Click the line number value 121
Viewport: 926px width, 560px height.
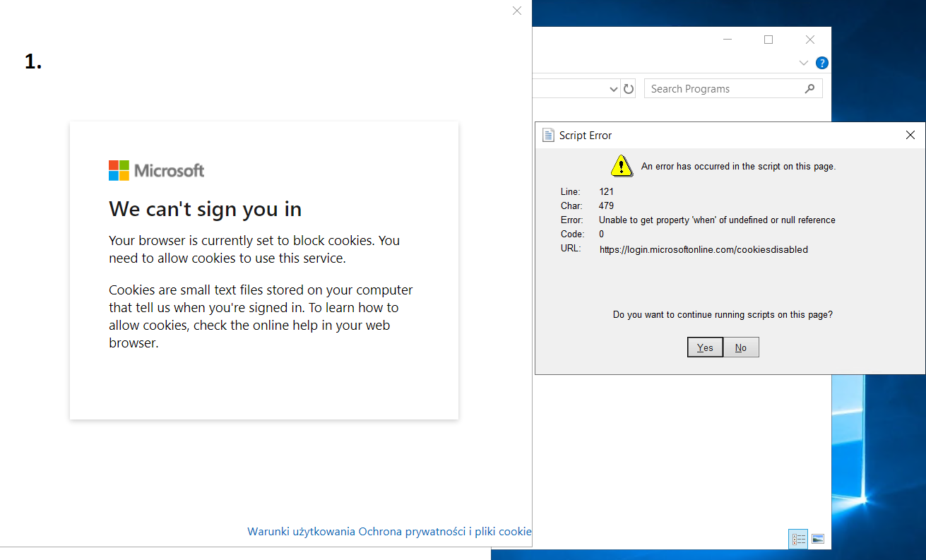pos(606,191)
